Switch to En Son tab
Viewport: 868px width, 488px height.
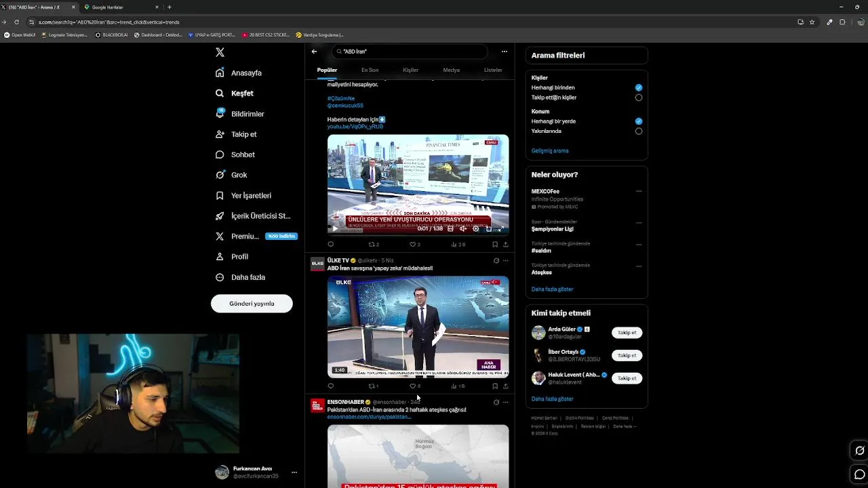pyautogui.click(x=370, y=70)
